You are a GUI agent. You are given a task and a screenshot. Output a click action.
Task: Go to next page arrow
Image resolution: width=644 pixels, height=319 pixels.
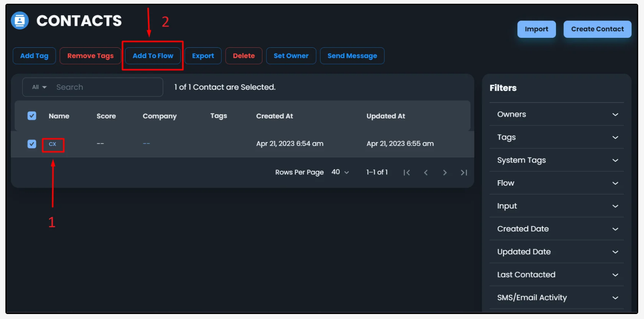click(445, 172)
